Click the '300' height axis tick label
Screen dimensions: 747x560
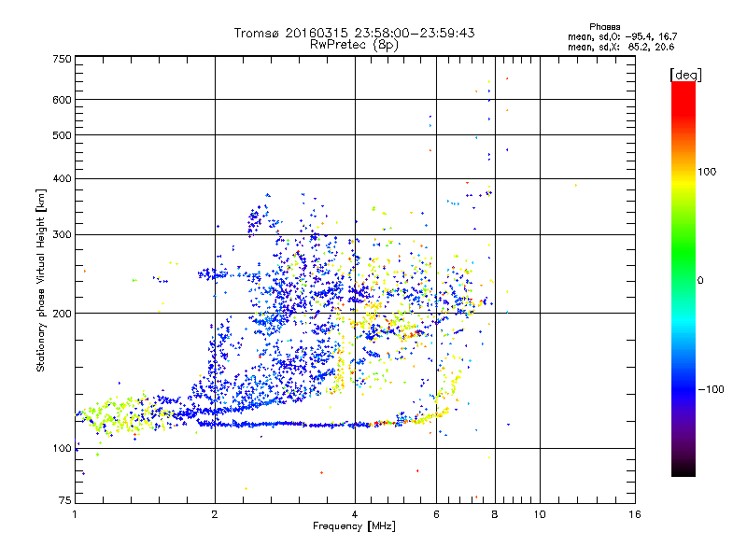[x=62, y=234]
